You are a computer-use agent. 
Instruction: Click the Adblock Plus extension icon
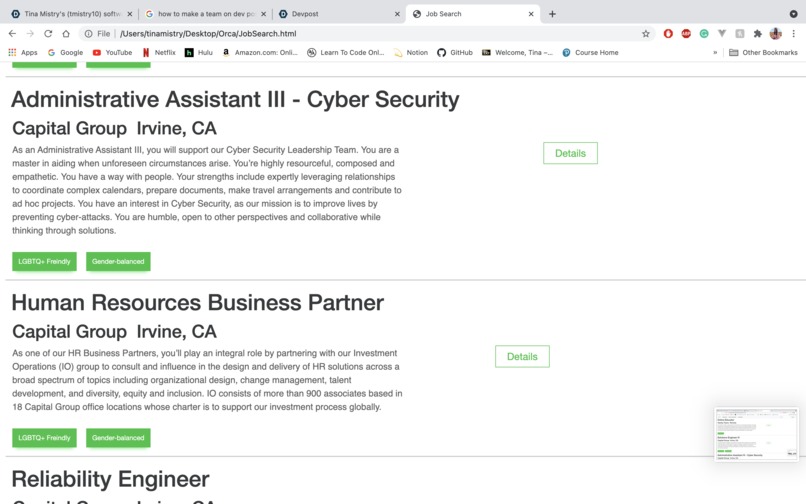[686, 33]
